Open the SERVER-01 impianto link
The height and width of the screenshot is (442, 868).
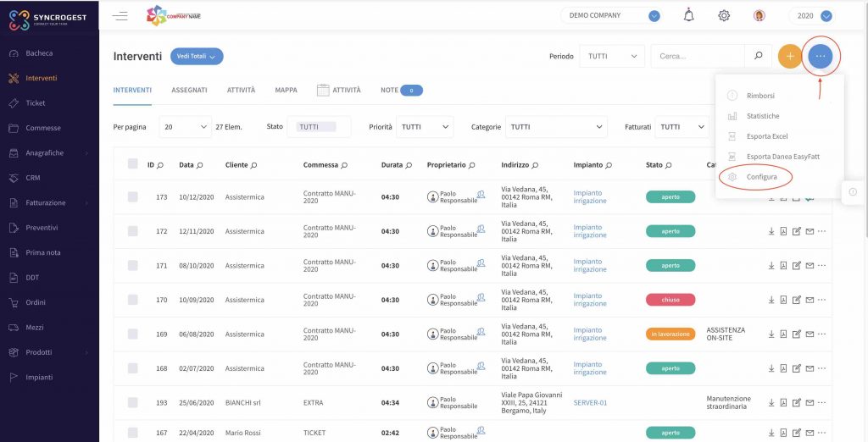(x=590, y=403)
